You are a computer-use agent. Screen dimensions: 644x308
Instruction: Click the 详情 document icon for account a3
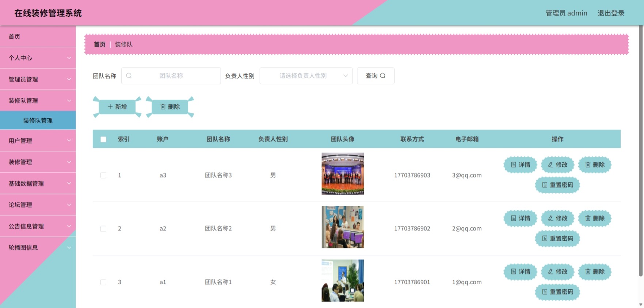coord(514,165)
